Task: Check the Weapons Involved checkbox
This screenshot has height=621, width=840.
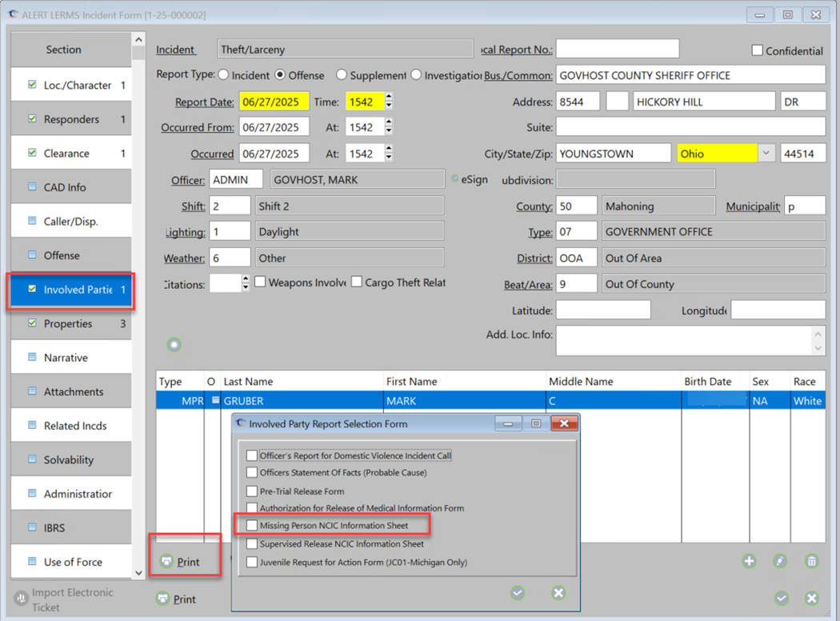Action: (260, 282)
